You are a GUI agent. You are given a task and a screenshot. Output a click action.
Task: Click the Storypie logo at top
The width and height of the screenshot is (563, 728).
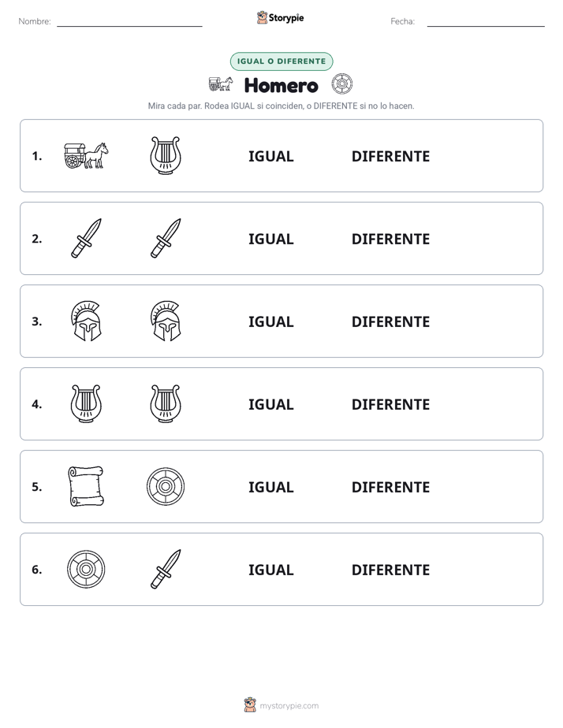point(281,17)
